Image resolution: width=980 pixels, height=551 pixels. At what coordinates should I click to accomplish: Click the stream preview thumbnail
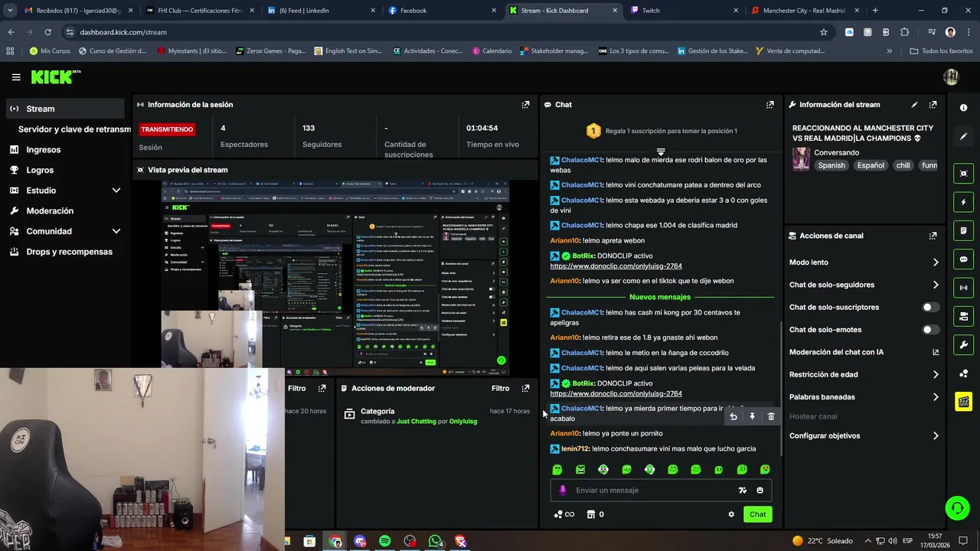coord(335,277)
